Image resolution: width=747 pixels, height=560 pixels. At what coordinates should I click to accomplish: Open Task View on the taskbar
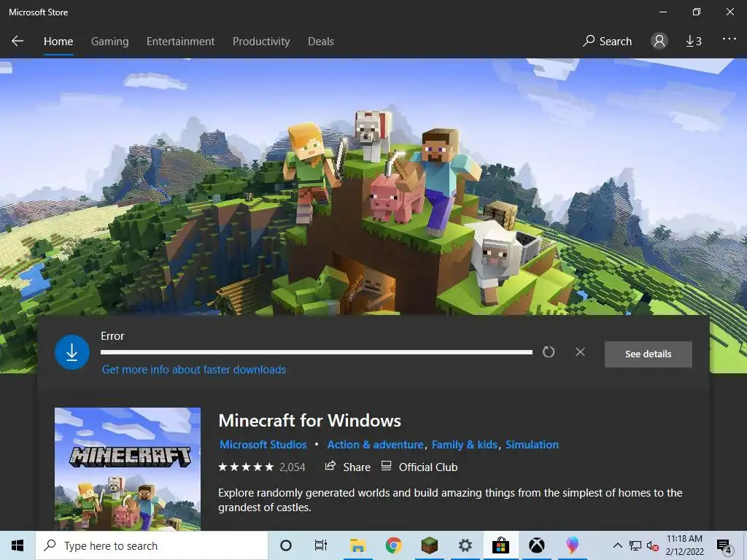point(321,545)
